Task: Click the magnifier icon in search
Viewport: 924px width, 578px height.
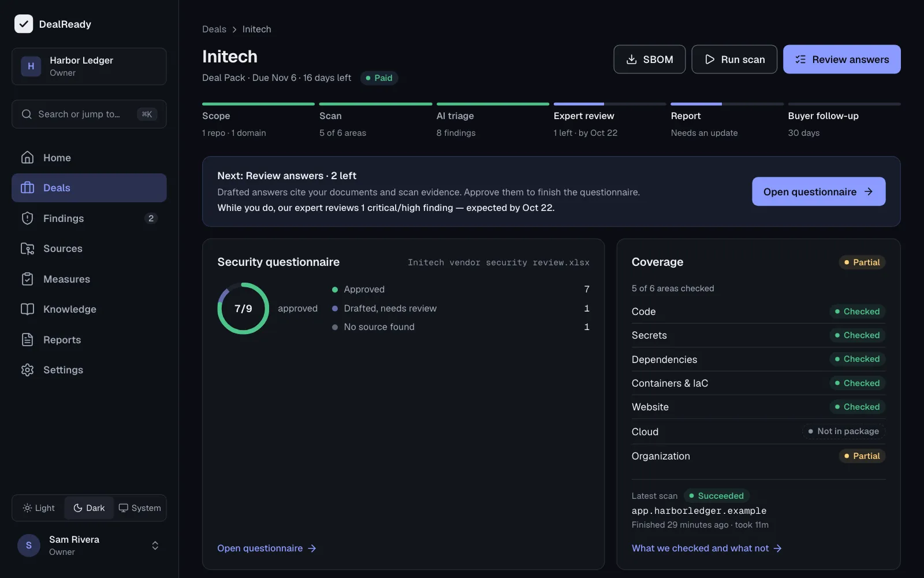Action: pyautogui.click(x=27, y=114)
